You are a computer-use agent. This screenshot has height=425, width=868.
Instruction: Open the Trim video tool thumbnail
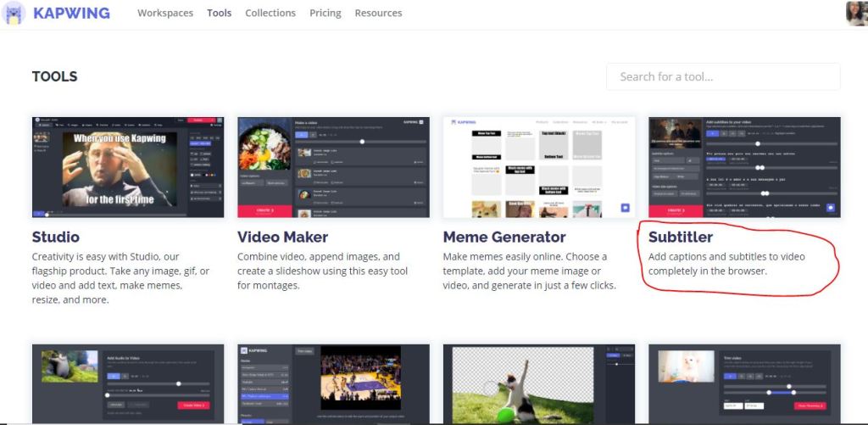[x=744, y=384]
